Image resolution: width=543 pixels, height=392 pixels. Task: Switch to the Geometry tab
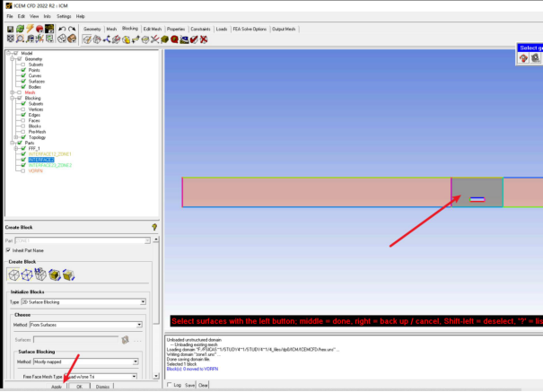click(x=92, y=29)
